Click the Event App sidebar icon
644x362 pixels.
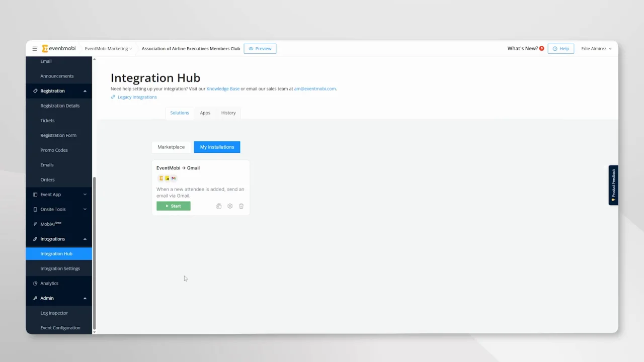35,195
